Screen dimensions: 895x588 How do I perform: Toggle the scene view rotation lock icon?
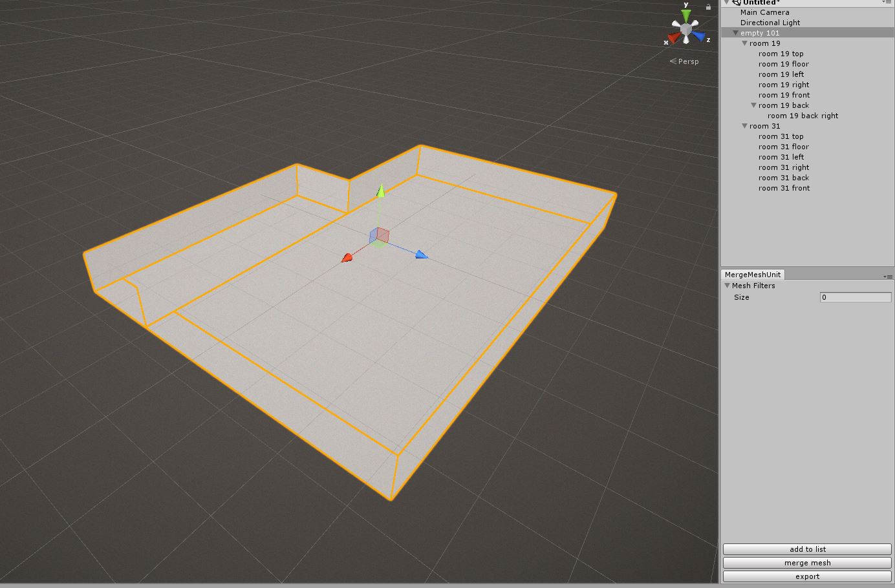[x=709, y=6]
